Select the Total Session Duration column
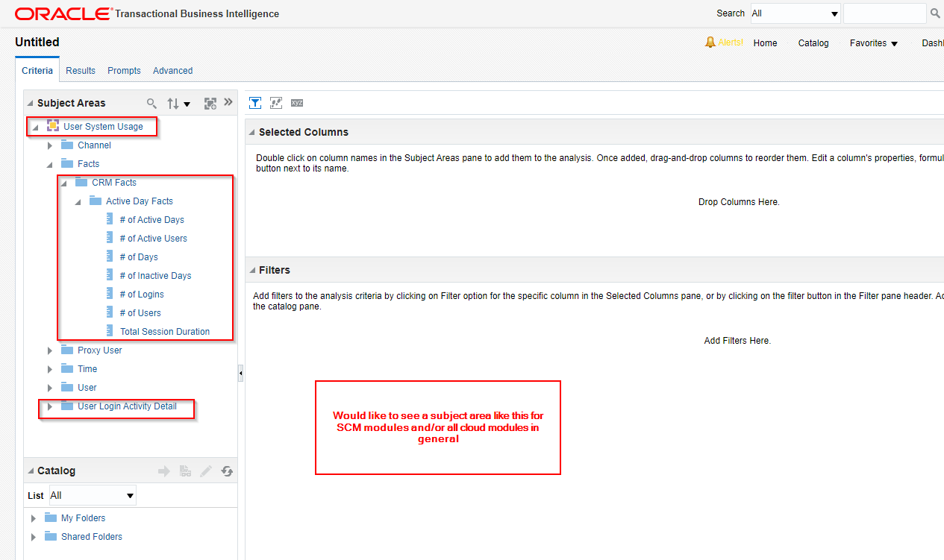 pyautogui.click(x=165, y=332)
